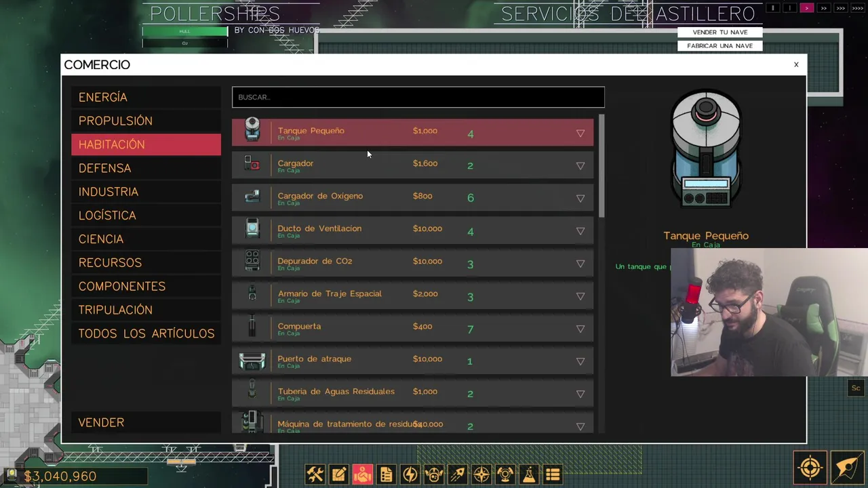This screenshot has width=868, height=488.
Task: Click the Tanque Pequeño item icon in list
Action: click(252, 129)
